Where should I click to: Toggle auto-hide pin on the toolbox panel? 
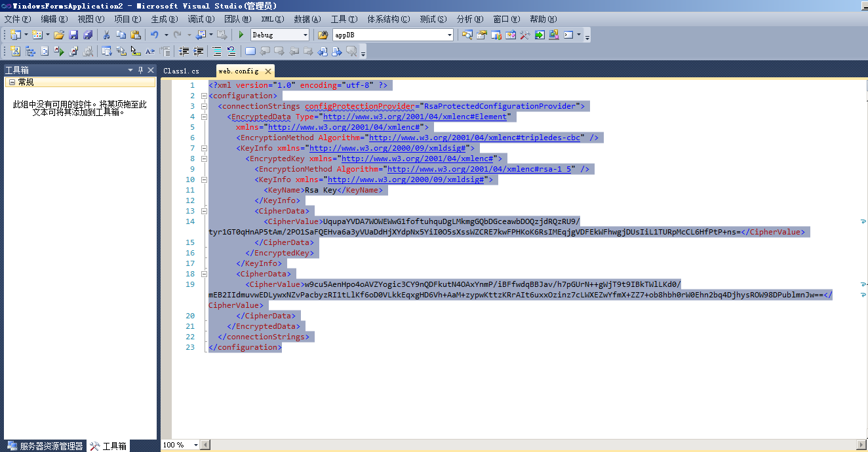tap(140, 70)
